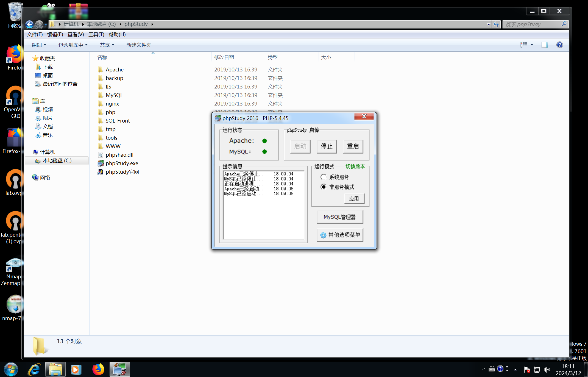Open 其他选项菜单 in phpStudy
Viewport: 588px width, 377px height.
[340, 235]
